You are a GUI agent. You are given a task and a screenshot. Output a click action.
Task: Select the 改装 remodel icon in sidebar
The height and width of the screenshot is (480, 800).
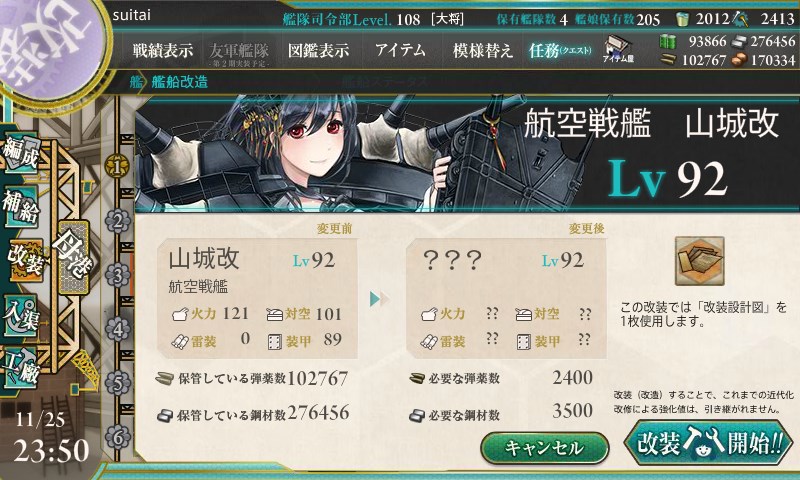pyautogui.click(x=24, y=259)
